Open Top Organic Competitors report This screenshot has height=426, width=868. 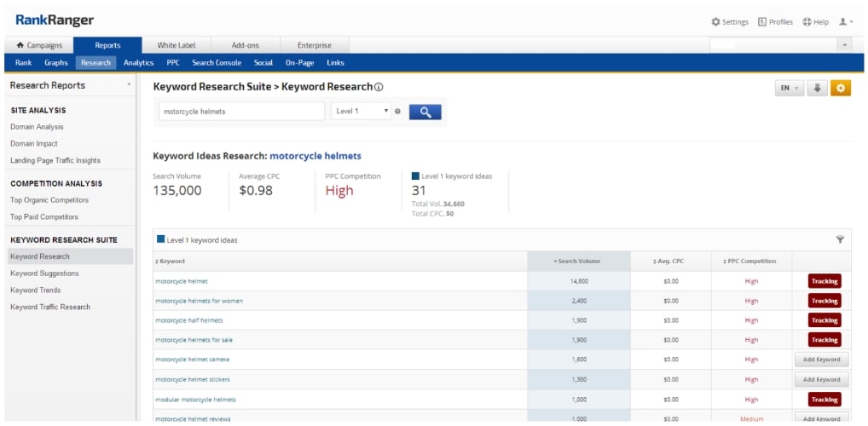tap(49, 199)
